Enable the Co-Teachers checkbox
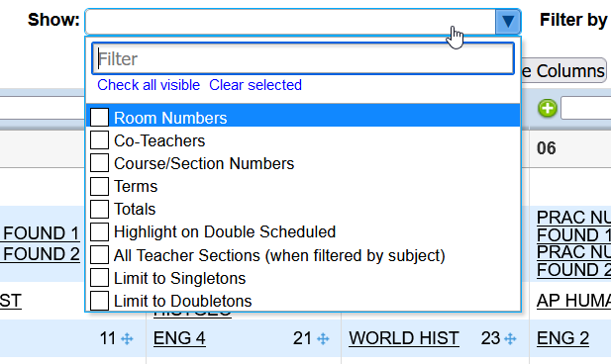This screenshot has height=364, width=611. pos(99,139)
